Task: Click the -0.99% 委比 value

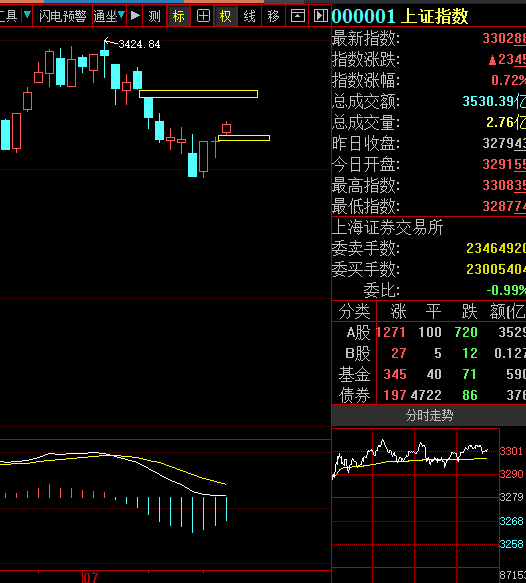Action: [x=506, y=290]
